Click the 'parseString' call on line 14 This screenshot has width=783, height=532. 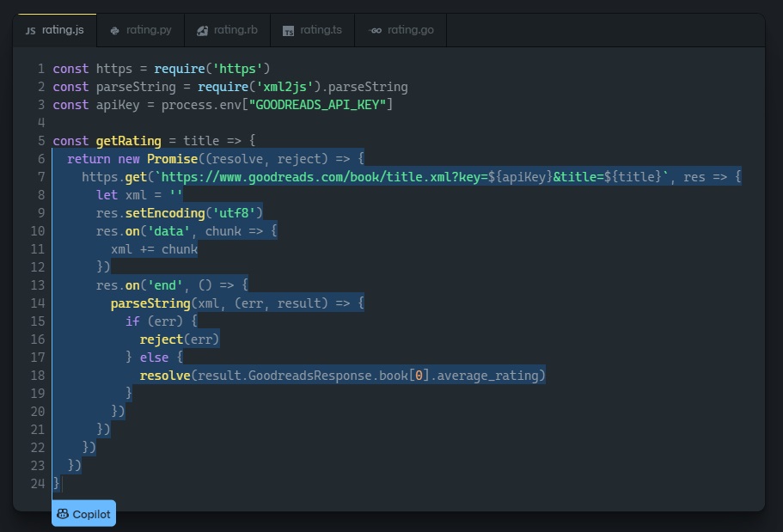click(150, 303)
